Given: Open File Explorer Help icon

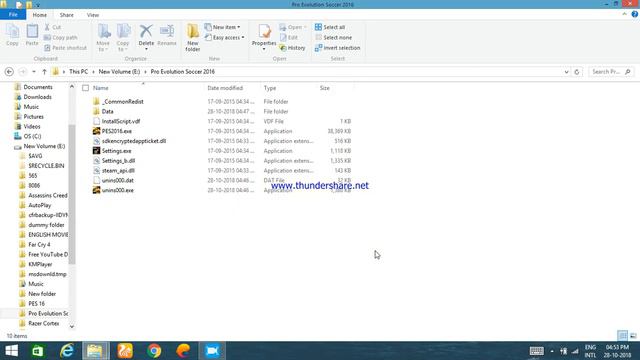Looking at the screenshot, I should 635,14.
